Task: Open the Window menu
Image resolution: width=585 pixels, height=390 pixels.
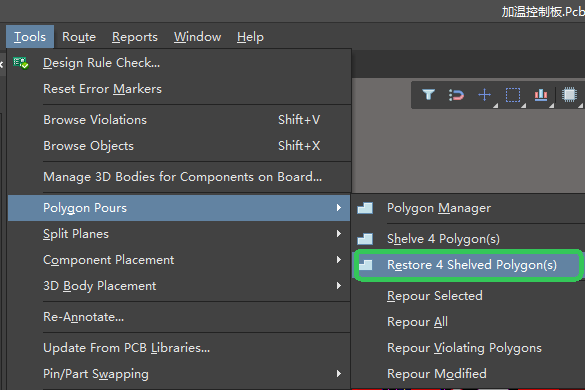Action: [197, 37]
